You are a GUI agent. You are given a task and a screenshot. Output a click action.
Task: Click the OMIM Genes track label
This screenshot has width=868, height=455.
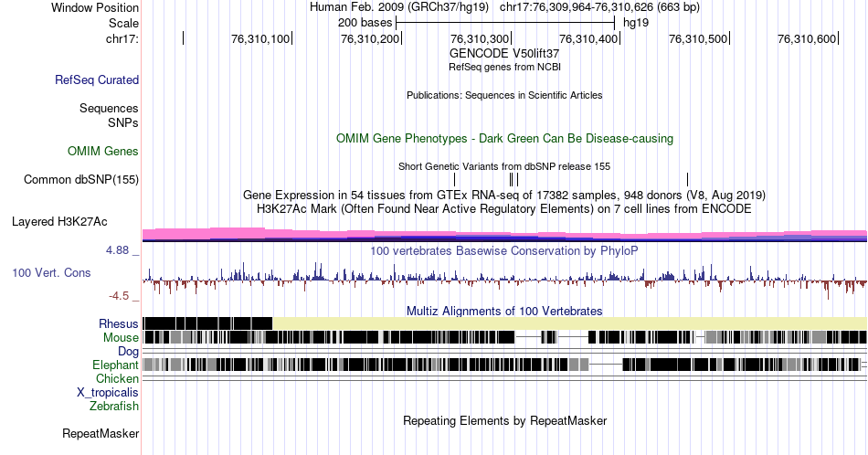103,151
